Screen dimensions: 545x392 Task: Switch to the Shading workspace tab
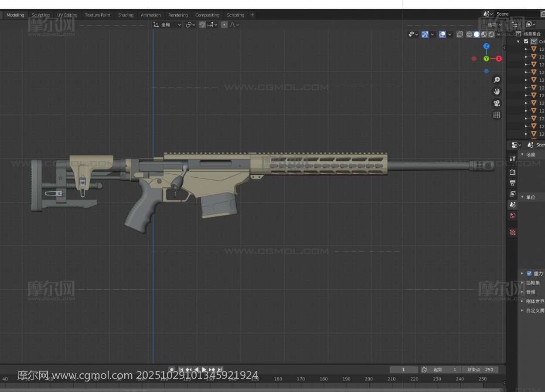(126, 15)
